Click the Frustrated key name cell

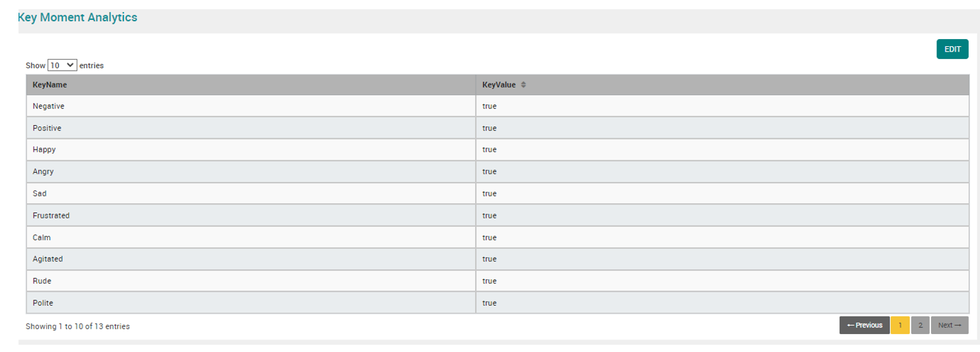pyautogui.click(x=51, y=215)
